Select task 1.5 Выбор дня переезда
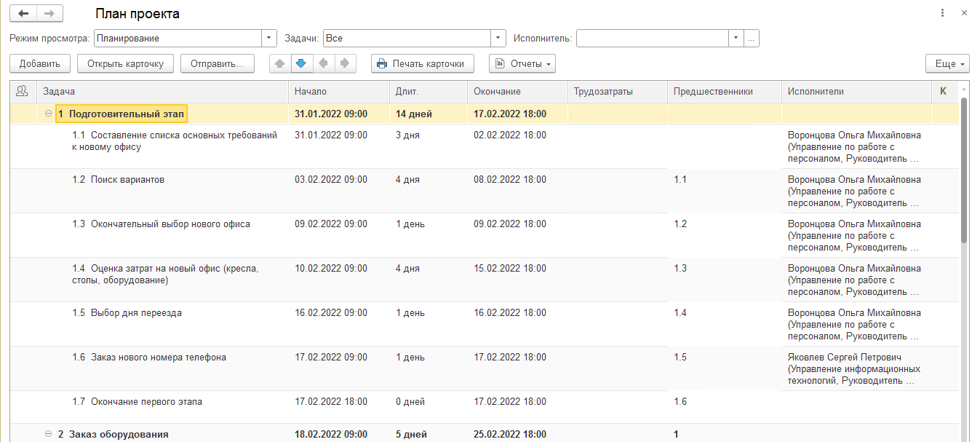 (127, 312)
